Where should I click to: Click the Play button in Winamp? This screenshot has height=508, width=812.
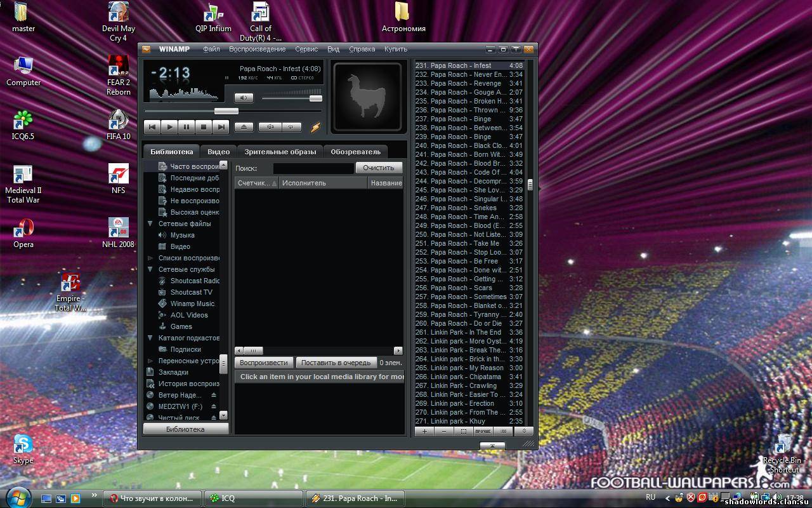[169, 127]
